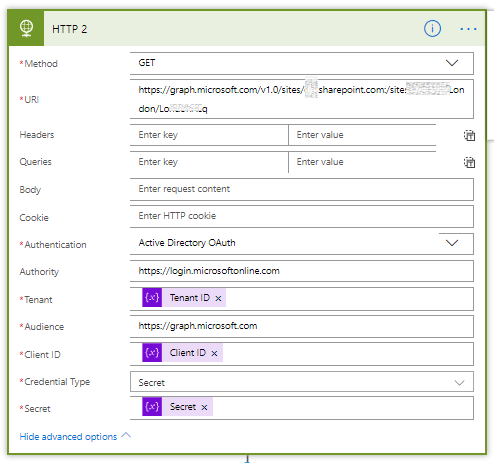Image resolution: width=494 pixels, height=463 pixels.
Task: Click the Secret variable token icon
Action: [x=152, y=407]
